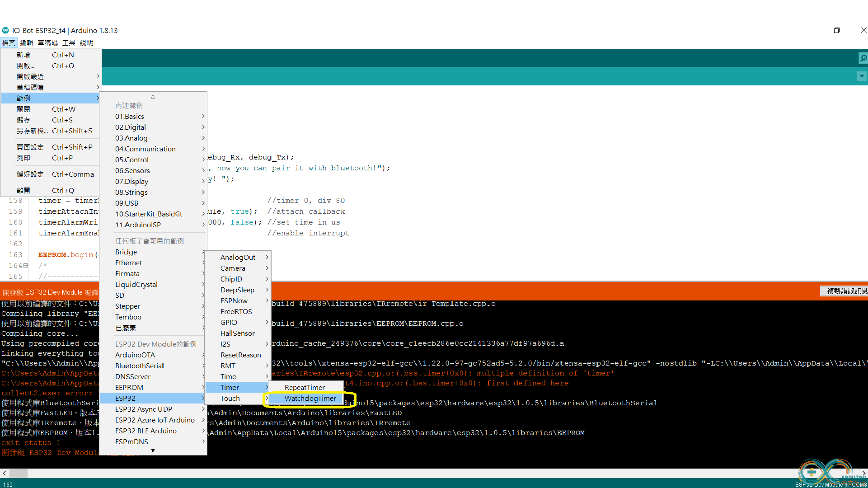Expand Camera submenu

pyautogui.click(x=238, y=268)
